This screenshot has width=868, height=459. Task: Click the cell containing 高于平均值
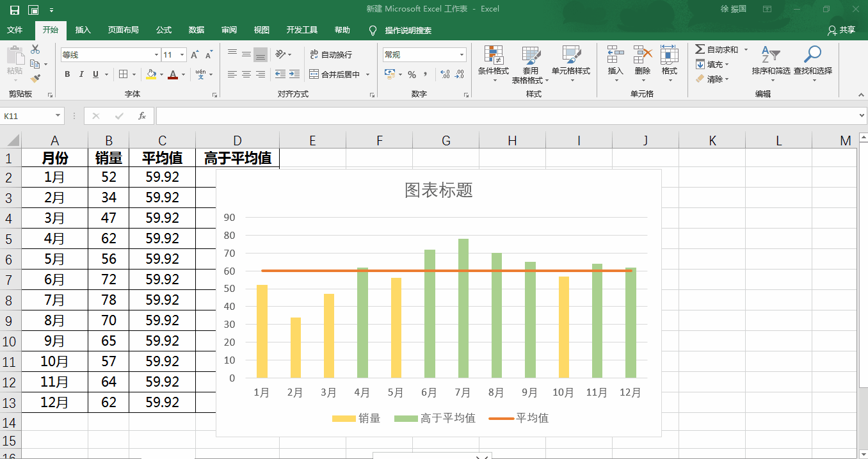(x=237, y=158)
